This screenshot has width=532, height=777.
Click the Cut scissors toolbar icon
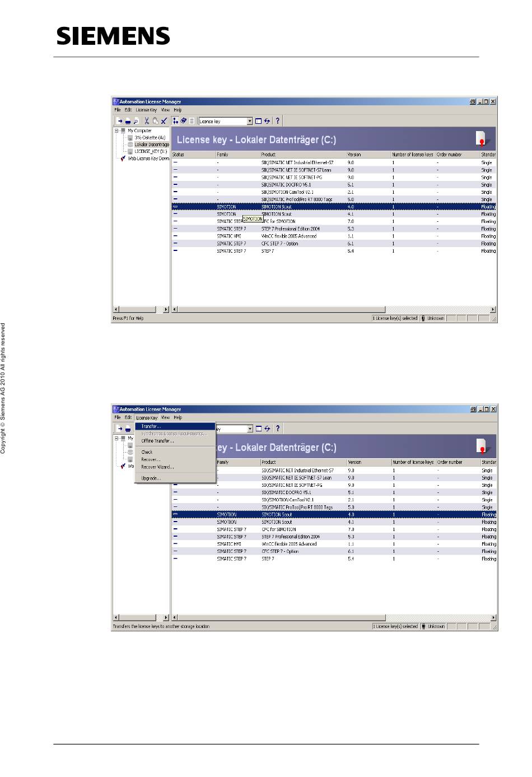[x=147, y=121]
